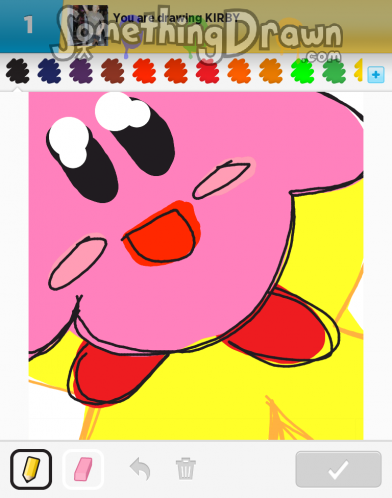Screen dimensions: 392x498
Task: Select the navy blue color swatch
Action: [x=49, y=71]
